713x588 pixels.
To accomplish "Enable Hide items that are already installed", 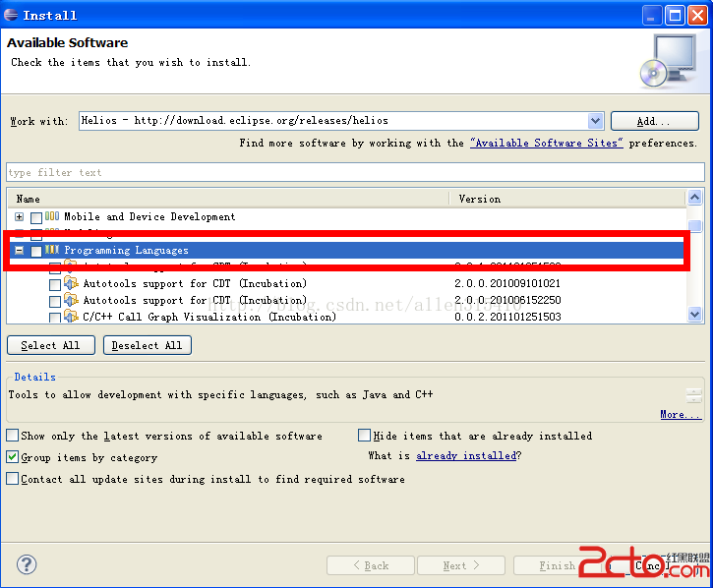I will click(x=364, y=436).
